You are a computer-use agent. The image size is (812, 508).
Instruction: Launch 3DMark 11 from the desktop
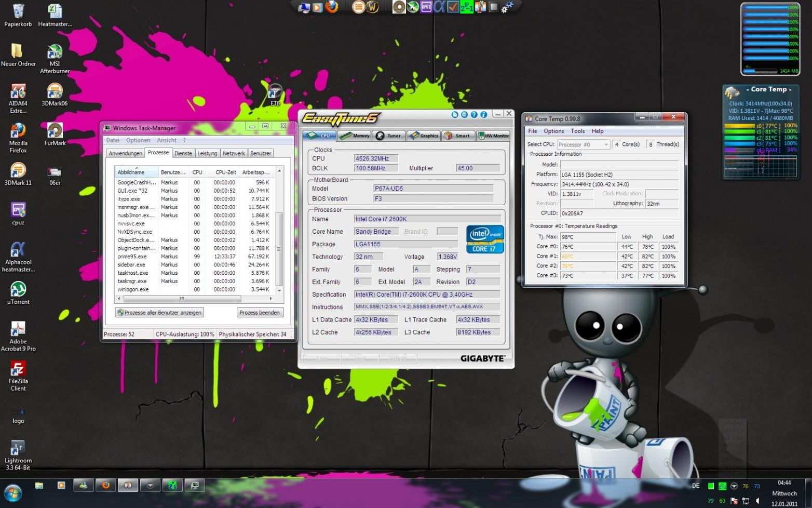point(18,173)
